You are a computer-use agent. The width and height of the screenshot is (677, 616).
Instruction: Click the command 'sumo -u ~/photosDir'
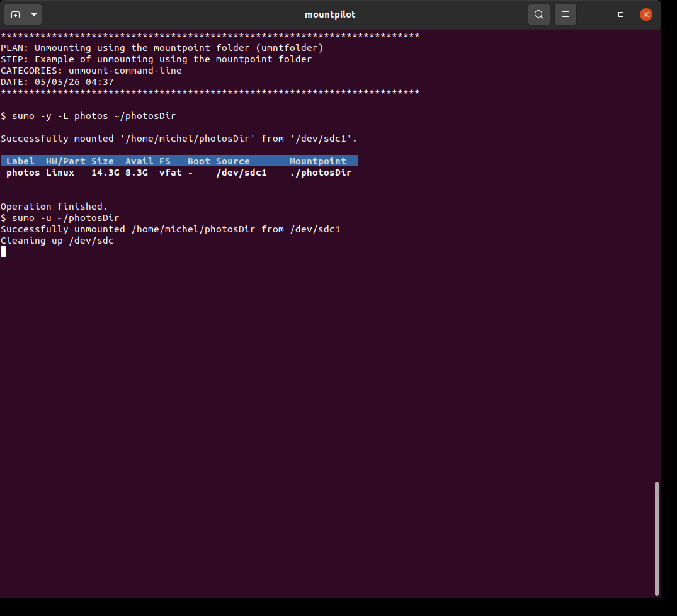(65, 218)
